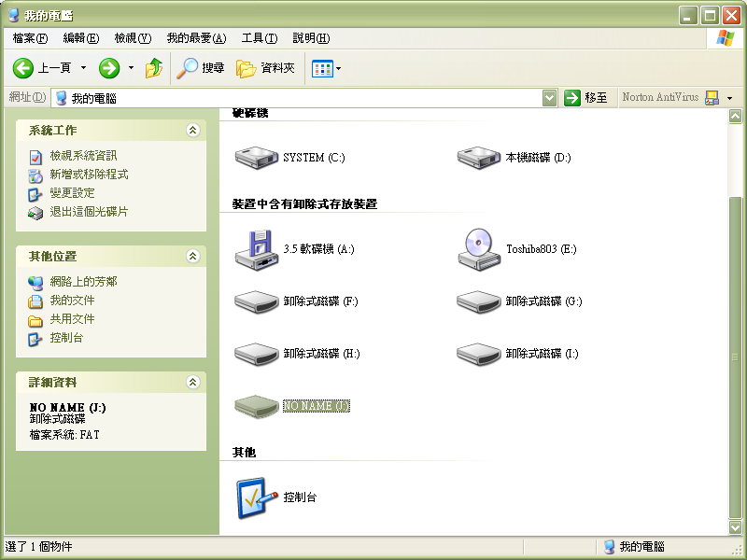The width and height of the screenshot is (747, 560).
Task: Click the 新增或移除程式 link
Action: 89,175
